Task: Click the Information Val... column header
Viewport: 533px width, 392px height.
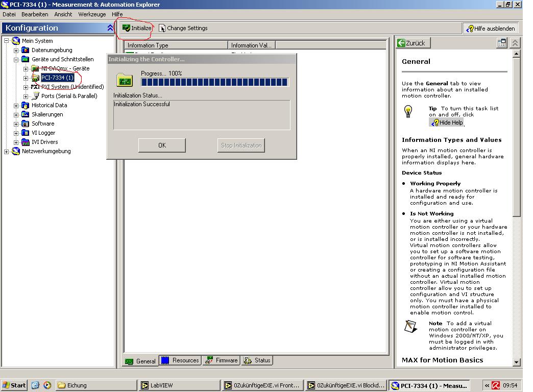Action: [252, 45]
